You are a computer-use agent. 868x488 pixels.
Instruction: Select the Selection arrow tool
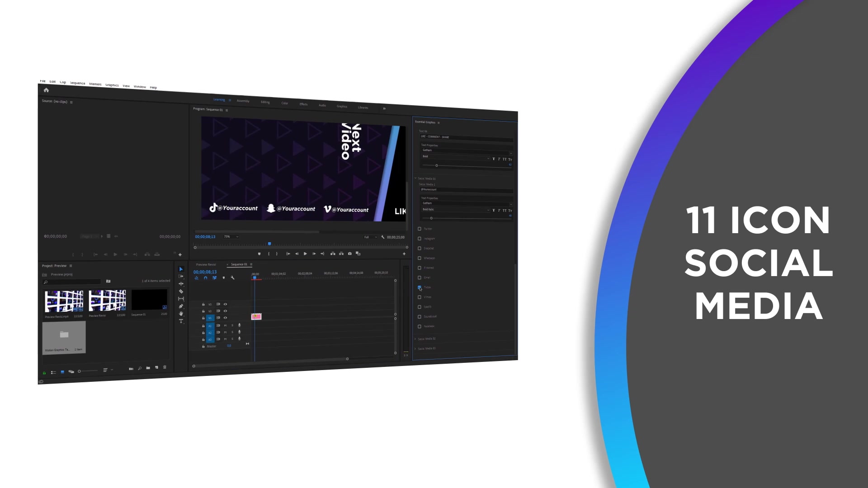(181, 269)
